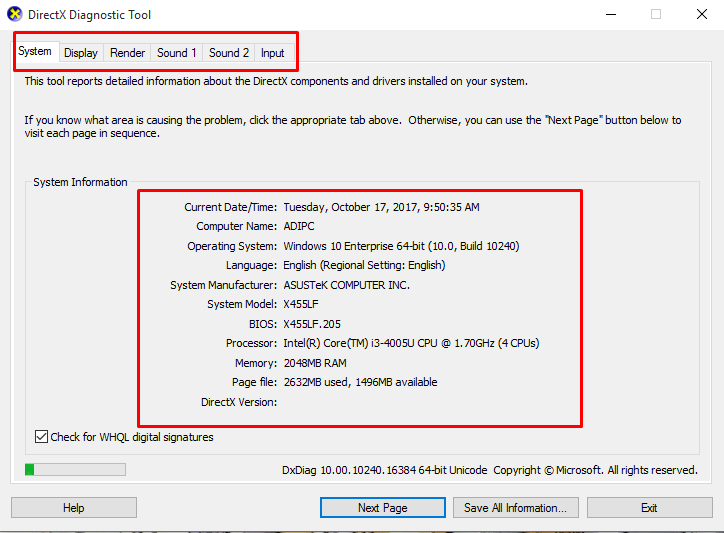
Task: Click the Next Page button
Action: (x=383, y=508)
